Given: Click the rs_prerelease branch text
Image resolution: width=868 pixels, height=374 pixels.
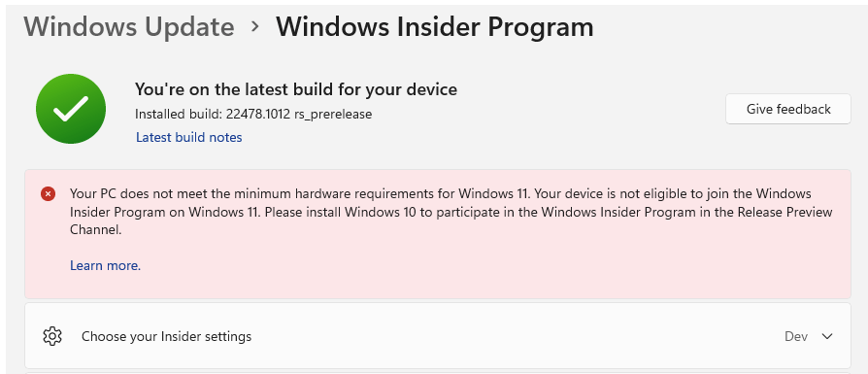Looking at the screenshot, I should tap(333, 114).
